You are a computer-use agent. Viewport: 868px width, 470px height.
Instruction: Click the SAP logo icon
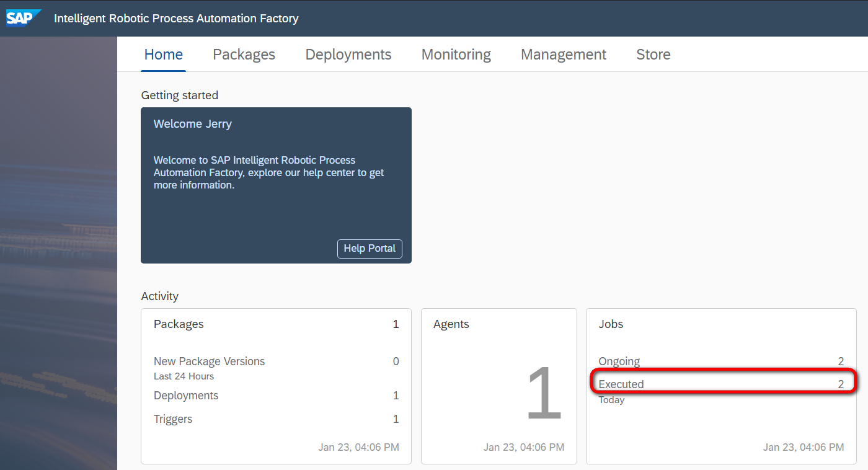[24, 18]
